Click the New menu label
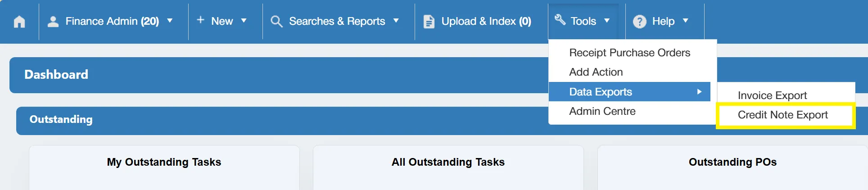868x190 pixels. click(222, 21)
